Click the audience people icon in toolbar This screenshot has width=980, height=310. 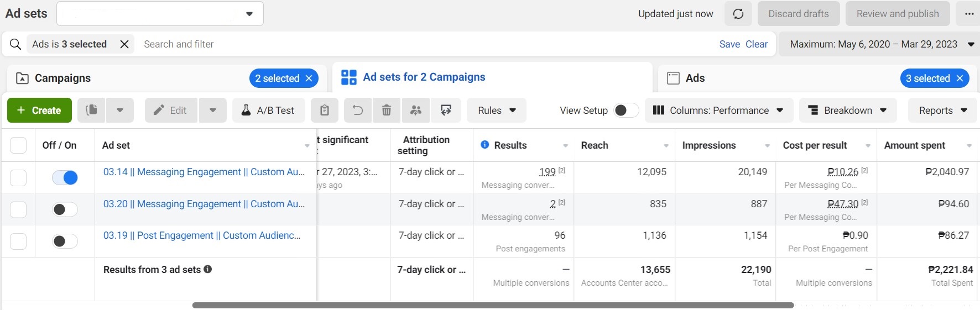416,111
